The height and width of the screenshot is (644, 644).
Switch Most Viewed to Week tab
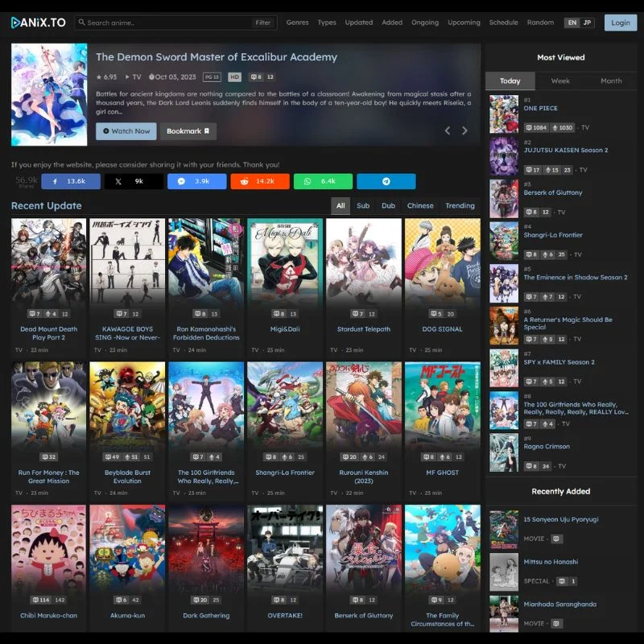[x=560, y=81]
